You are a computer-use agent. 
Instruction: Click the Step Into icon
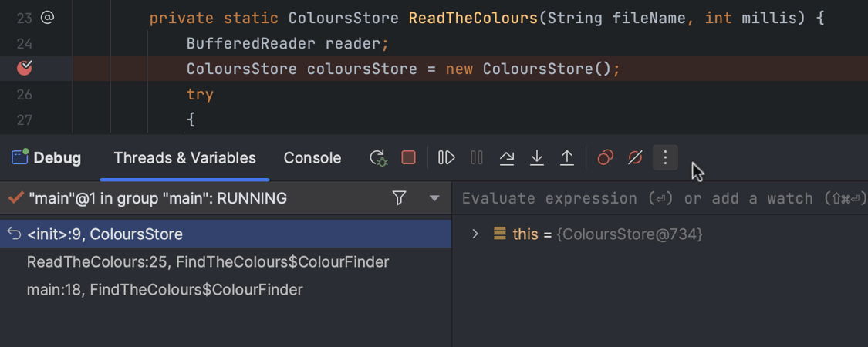[537, 158]
